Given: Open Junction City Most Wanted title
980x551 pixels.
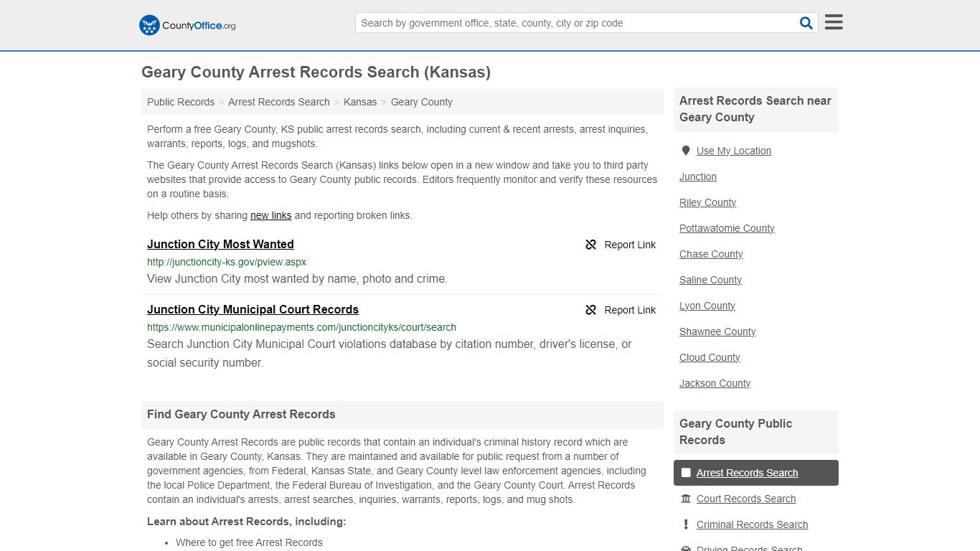Looking at the screenshot, I should pyautogui.click(x=220, y=244).
